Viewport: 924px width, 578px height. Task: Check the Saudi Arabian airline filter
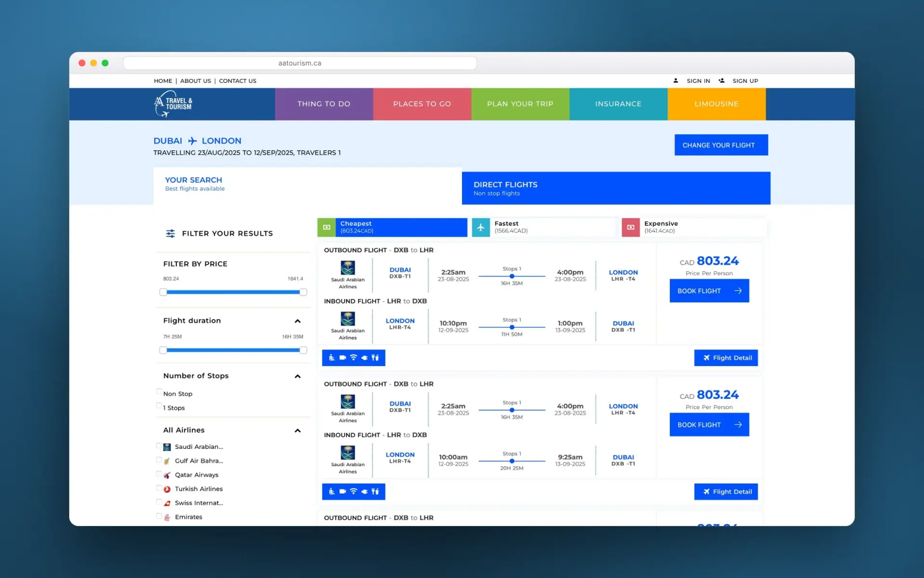[159, 446]
